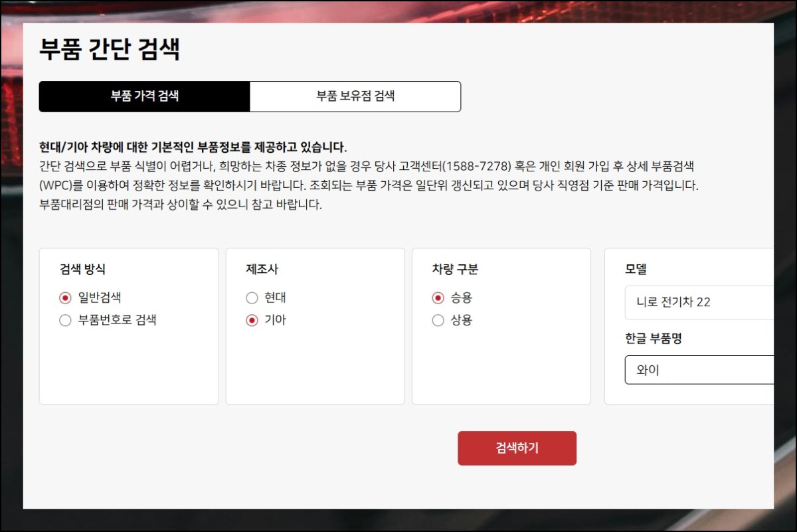Click the 한글 부품명 label
Viewport: 797px width, 532px height.
654,339
